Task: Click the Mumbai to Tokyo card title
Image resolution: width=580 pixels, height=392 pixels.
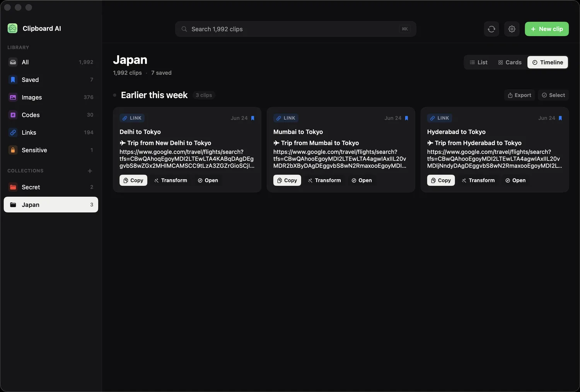Action: pos(298,132)
